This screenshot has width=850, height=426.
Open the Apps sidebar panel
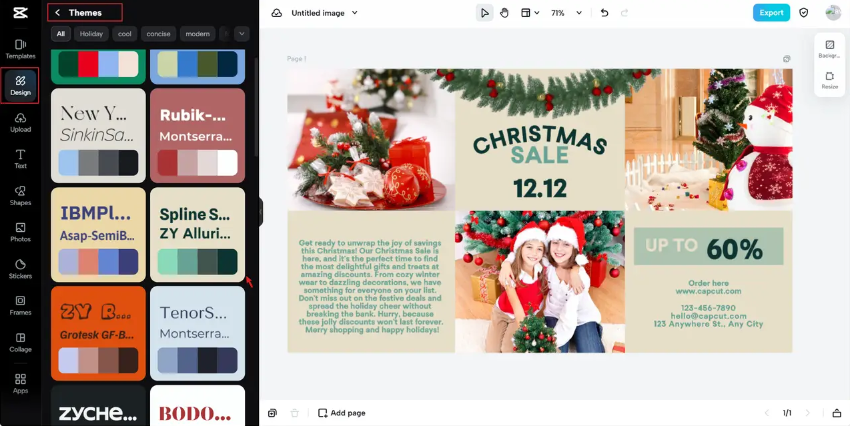coord(21,383)
